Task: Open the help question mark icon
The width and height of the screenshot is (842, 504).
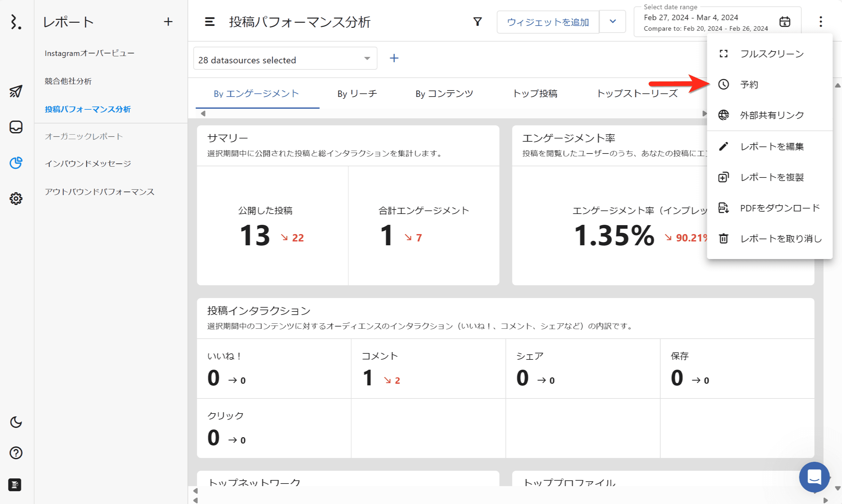Action: [16, 453]
